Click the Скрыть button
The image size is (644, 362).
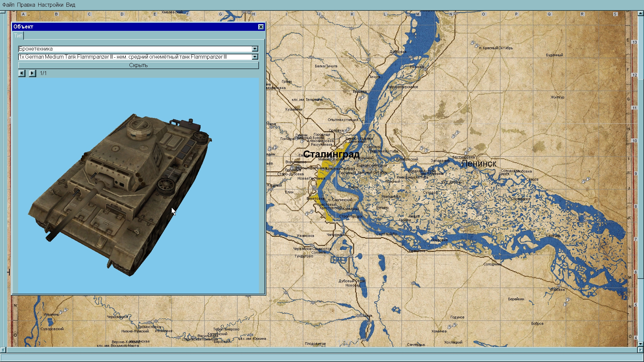point(138,65)
